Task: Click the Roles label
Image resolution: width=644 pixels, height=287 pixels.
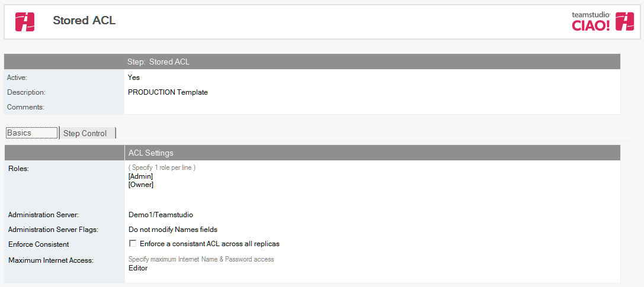Action: point(18,169)
